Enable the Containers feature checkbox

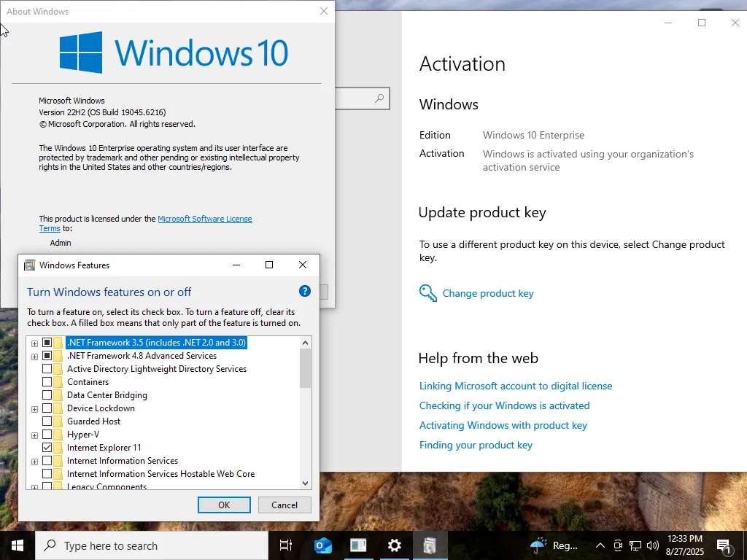[47, 382]
